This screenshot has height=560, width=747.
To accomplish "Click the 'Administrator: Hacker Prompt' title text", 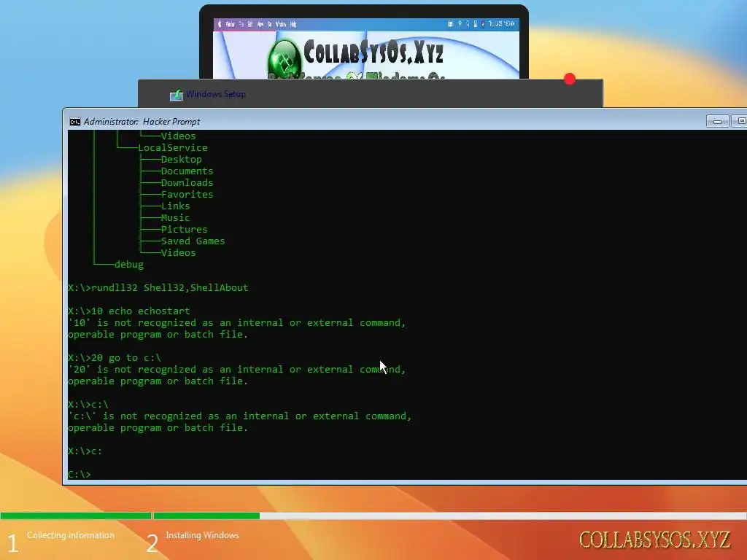I will pyautogui.click(x=142, y=122).
